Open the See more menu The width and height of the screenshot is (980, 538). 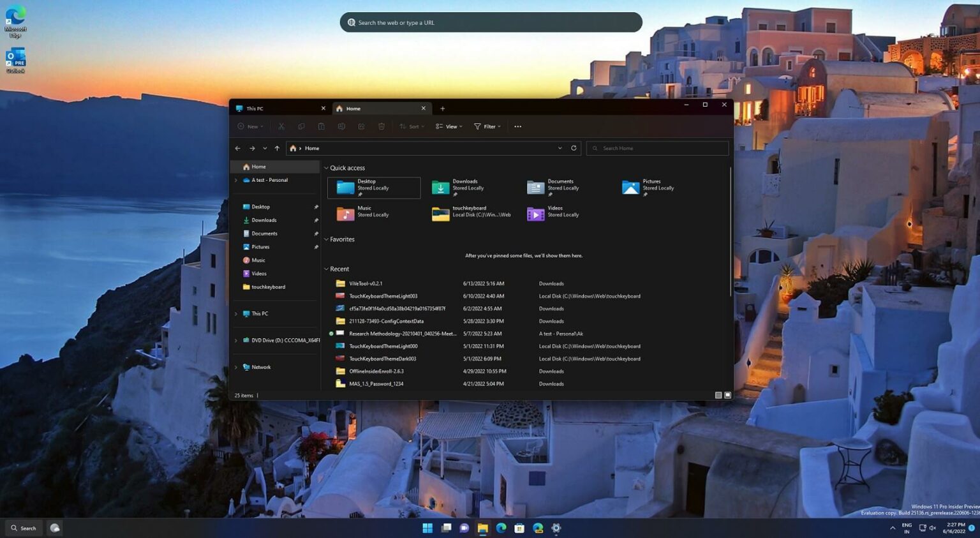[517, 126]
